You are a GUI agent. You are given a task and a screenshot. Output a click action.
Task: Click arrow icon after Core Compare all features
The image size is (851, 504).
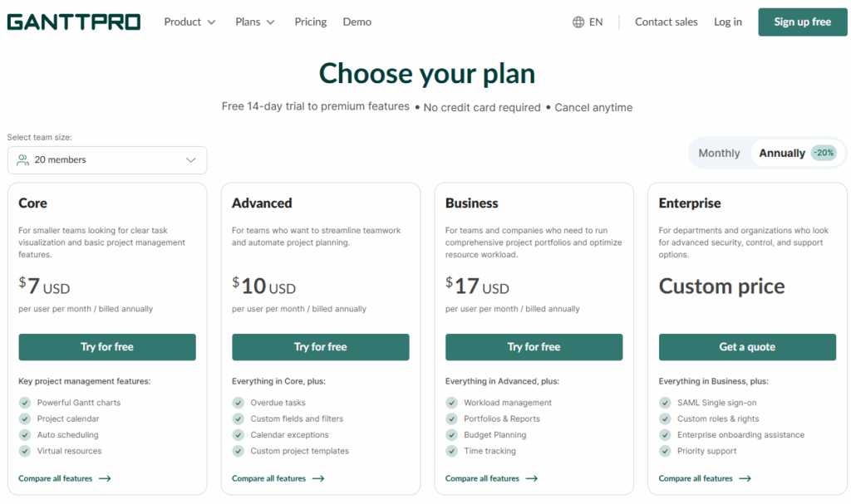pyautogui.click(x=105, y=479)
